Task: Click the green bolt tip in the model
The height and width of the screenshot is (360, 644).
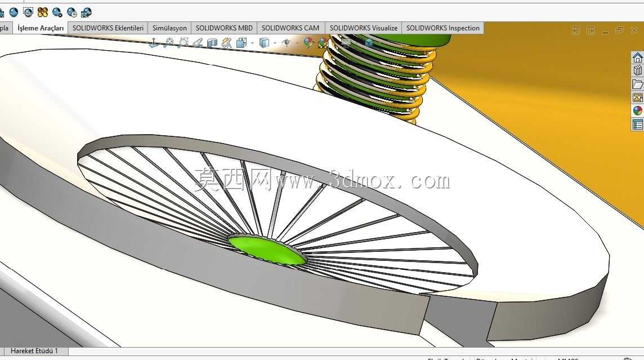Action: [267, 250]
